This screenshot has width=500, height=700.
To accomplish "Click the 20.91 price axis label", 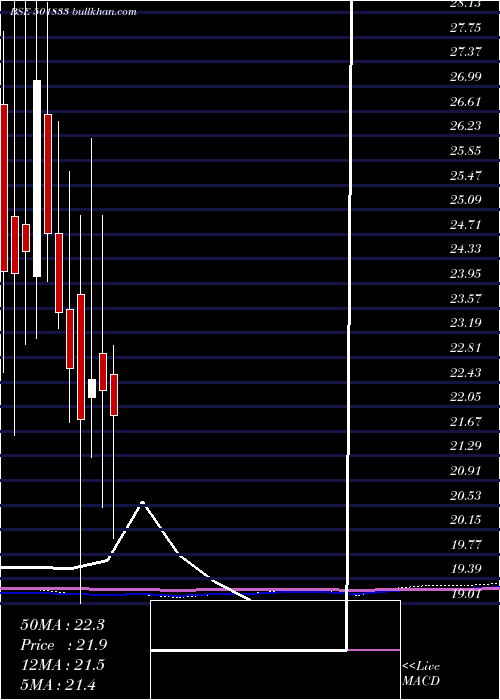I will pos(465,471).
